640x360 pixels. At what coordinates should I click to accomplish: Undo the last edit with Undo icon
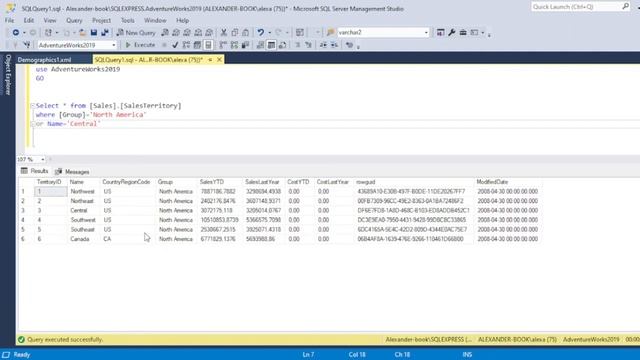260,32
